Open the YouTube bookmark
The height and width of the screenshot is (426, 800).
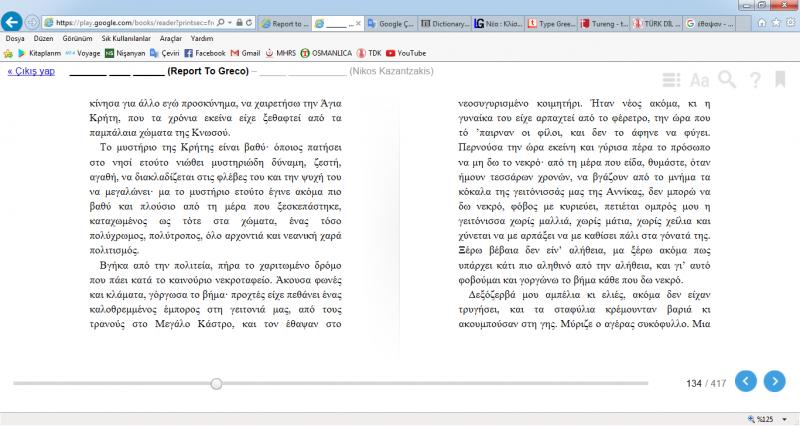[406, 53]
